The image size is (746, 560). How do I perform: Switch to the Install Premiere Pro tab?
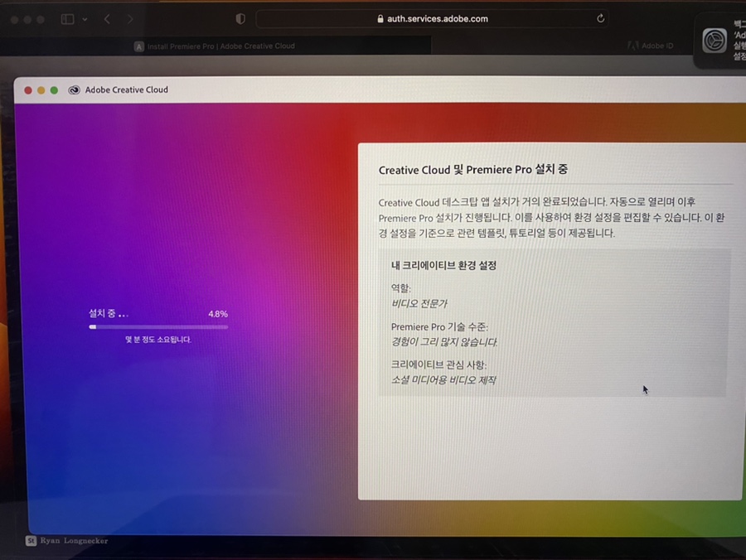(x=215, y=46)
